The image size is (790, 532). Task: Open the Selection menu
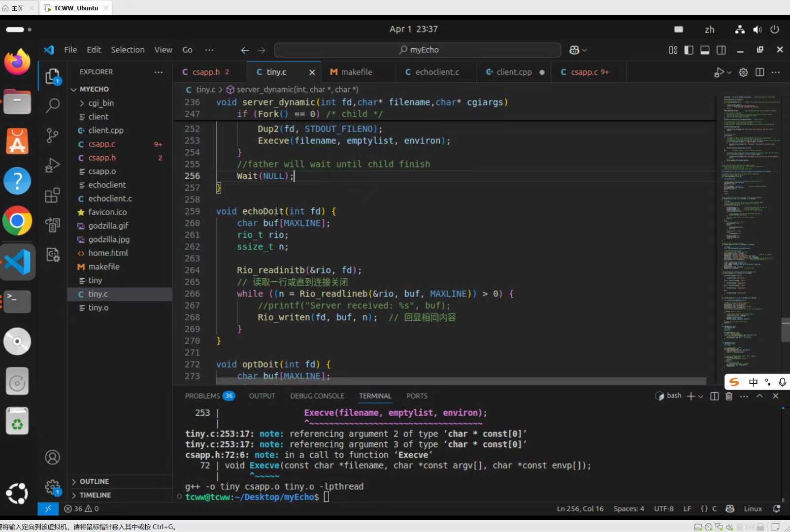coord(128,50)
